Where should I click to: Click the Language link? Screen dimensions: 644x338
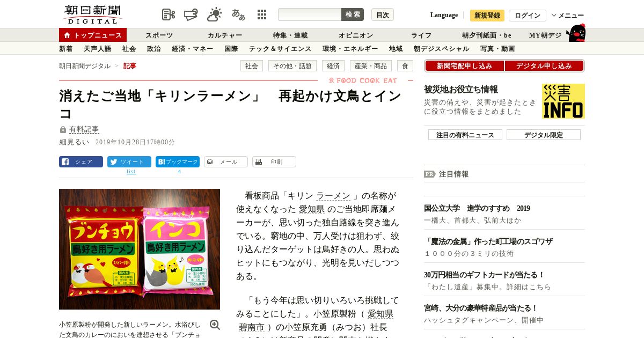point(444,15)
